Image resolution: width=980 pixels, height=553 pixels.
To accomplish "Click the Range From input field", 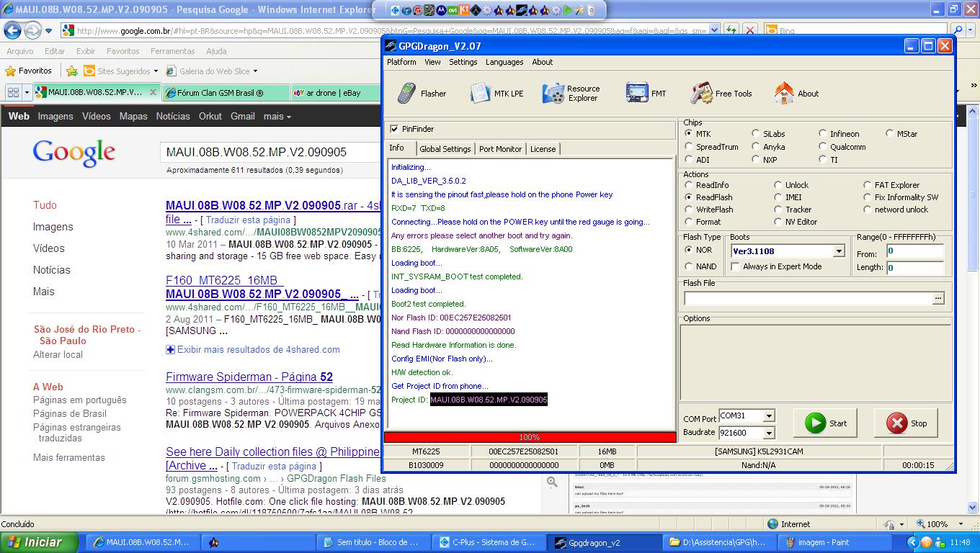I will click(x=914, y=251).
